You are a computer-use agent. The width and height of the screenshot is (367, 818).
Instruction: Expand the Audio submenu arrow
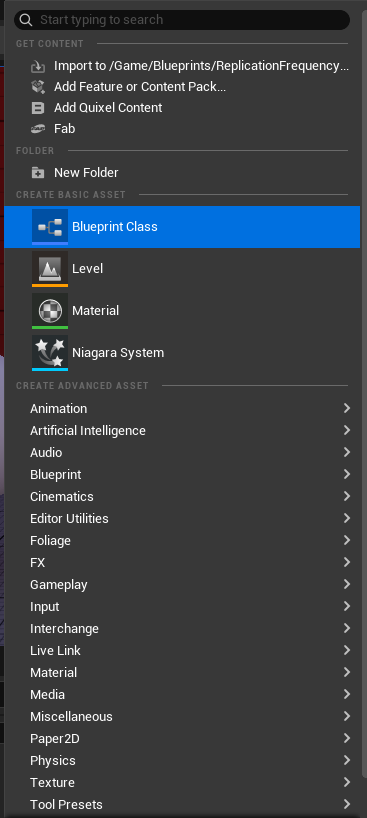(347, 452)
